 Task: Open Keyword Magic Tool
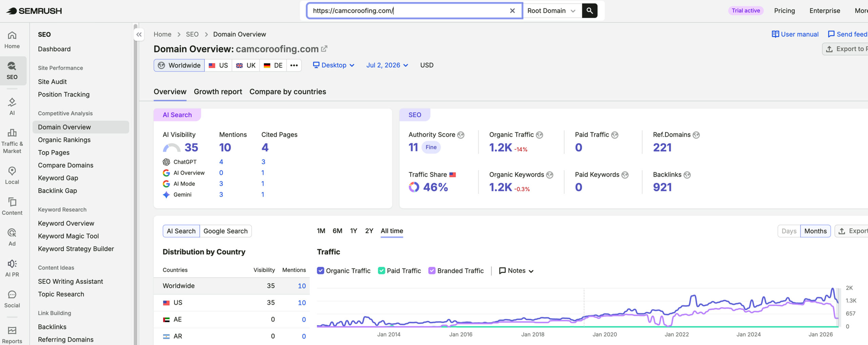point(68,236)
